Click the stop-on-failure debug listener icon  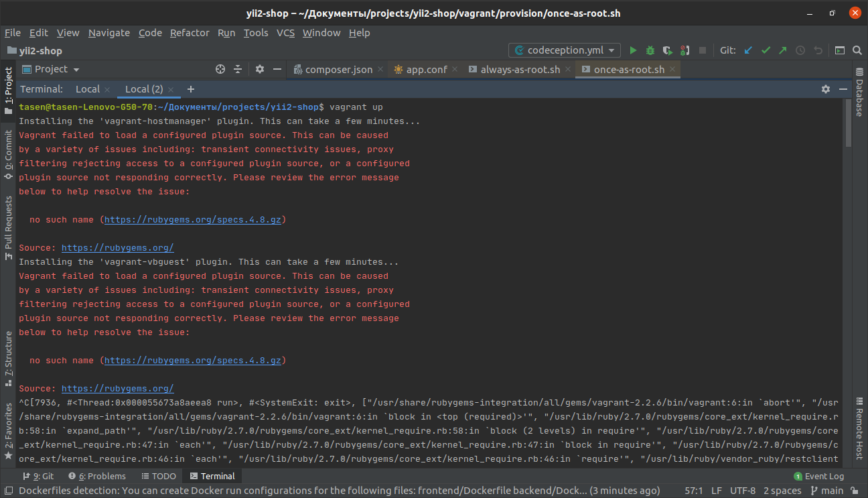[684, 50]
